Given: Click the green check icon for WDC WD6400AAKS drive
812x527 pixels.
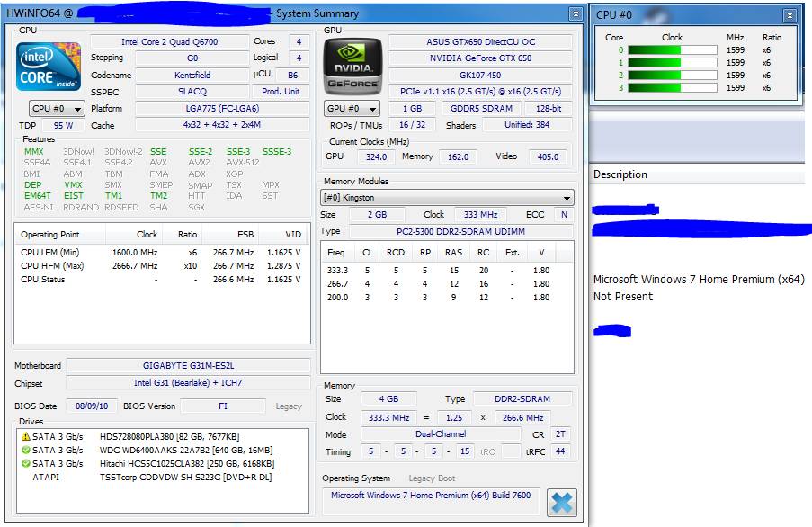Looking at the screenshot, I should tap(26, 450).
